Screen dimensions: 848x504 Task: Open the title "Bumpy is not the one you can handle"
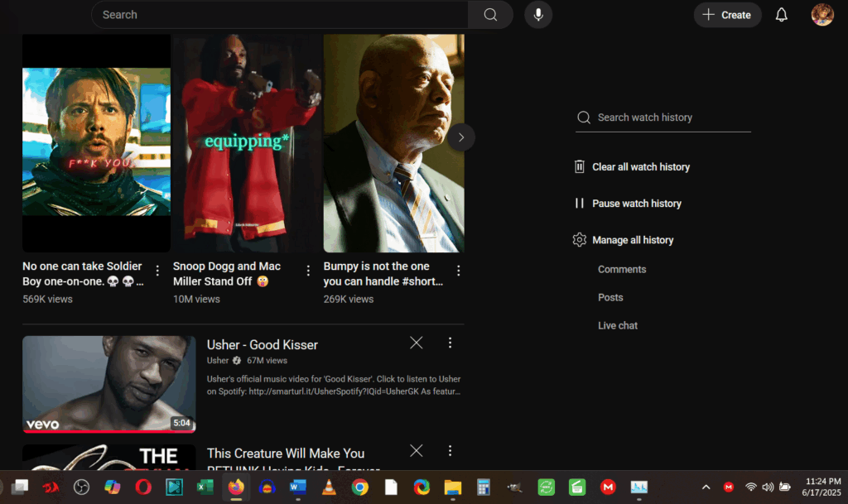click(x=383, y=274)
